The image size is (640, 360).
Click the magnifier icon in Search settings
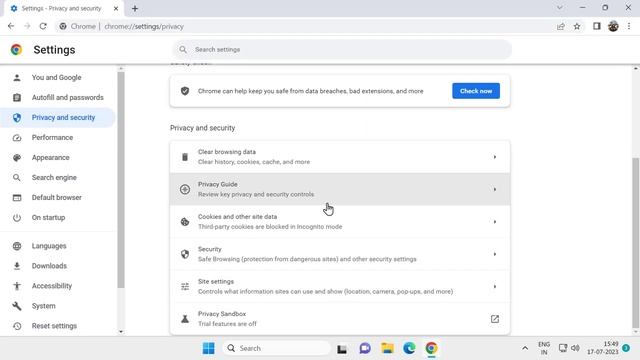[183, 49]
